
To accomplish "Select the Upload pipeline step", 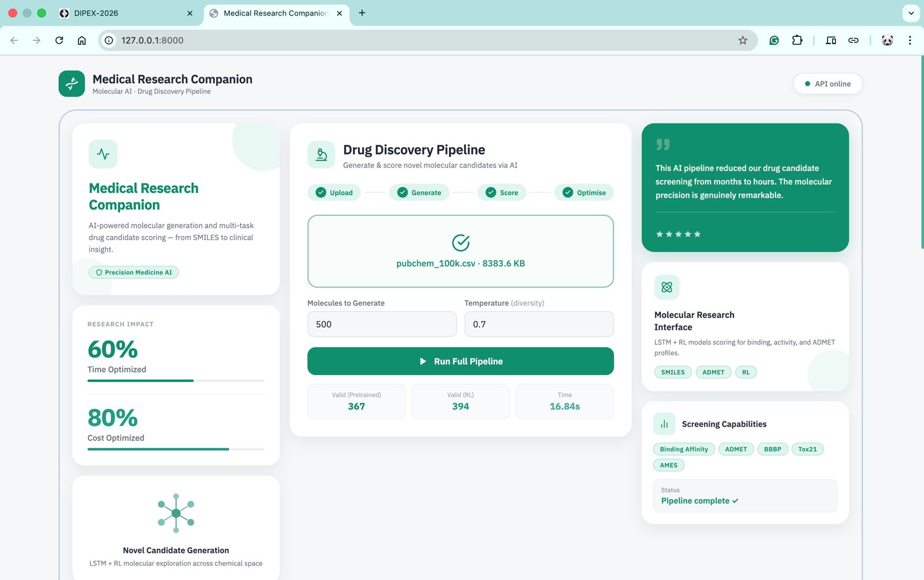I will coord(334,193).
